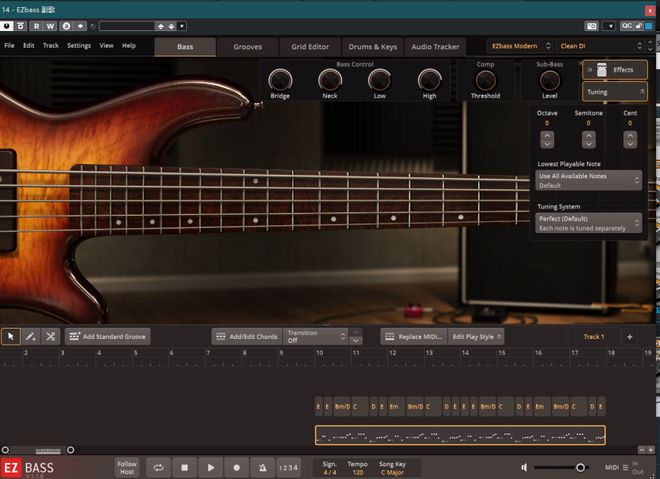Select the scissors cut tool
This screenshot has width=660, height=479.
(50, 337)
